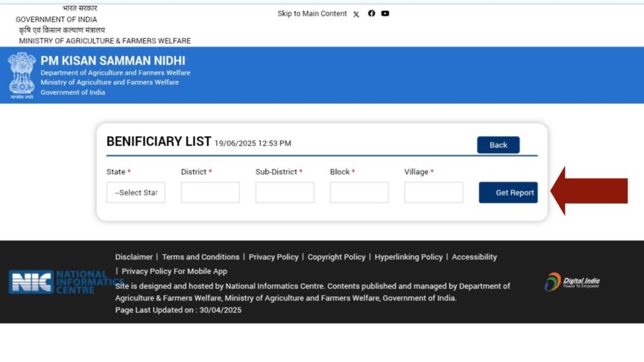Viewport: 644px width, 362px height.
Task: Click MINISTRY OF AGRICULTURE & FARMERS WELFARE text
Action: pyautogui.click(x=105, y=41)
